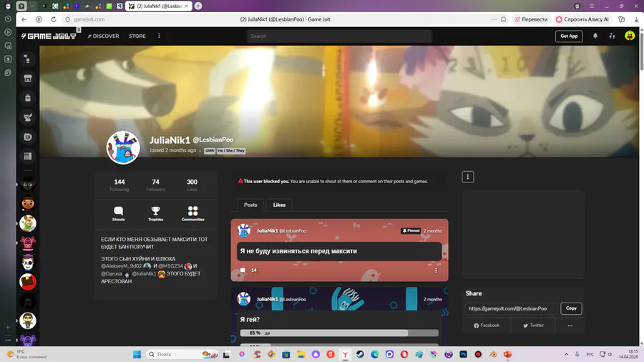
Task: Open Shouts section
Action: click(118, 213)
